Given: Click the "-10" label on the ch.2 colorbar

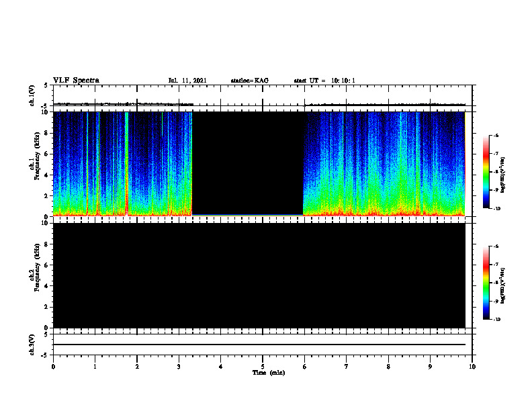Looking at the screenshot, I should click(x=496, y=319).
